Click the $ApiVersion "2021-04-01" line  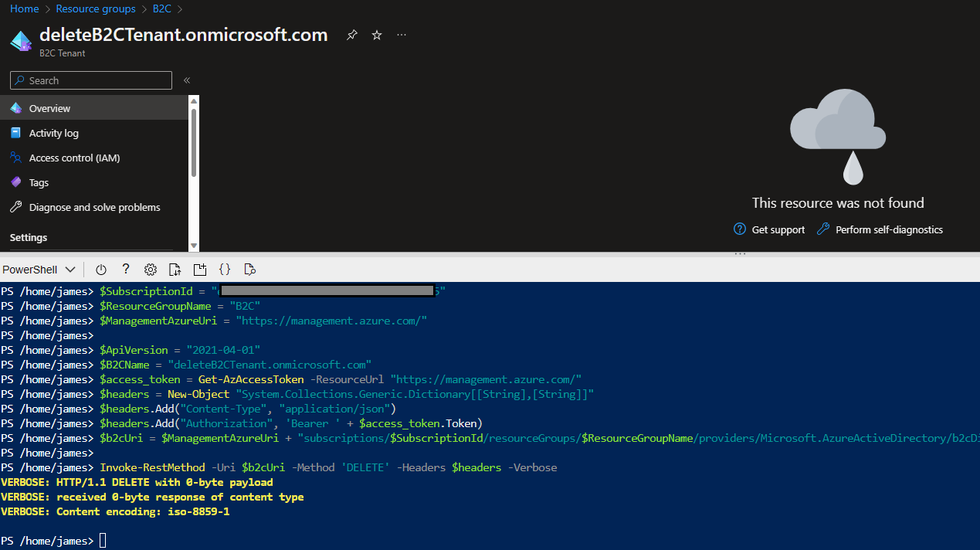131,350
